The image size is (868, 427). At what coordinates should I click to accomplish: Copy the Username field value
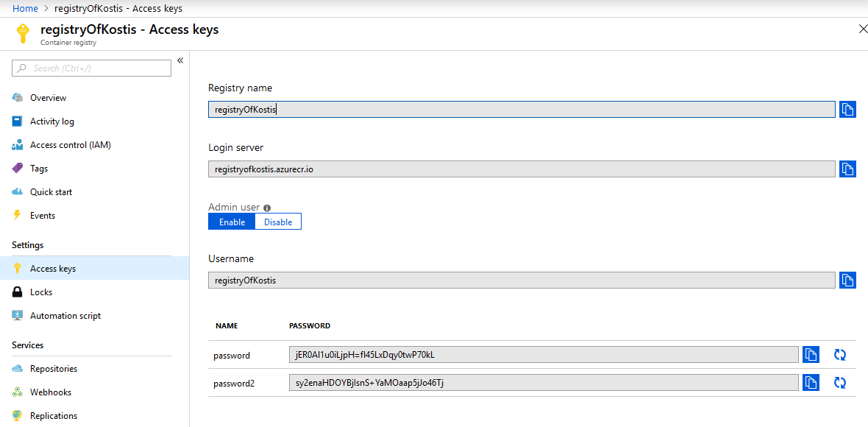coord(847,280)
